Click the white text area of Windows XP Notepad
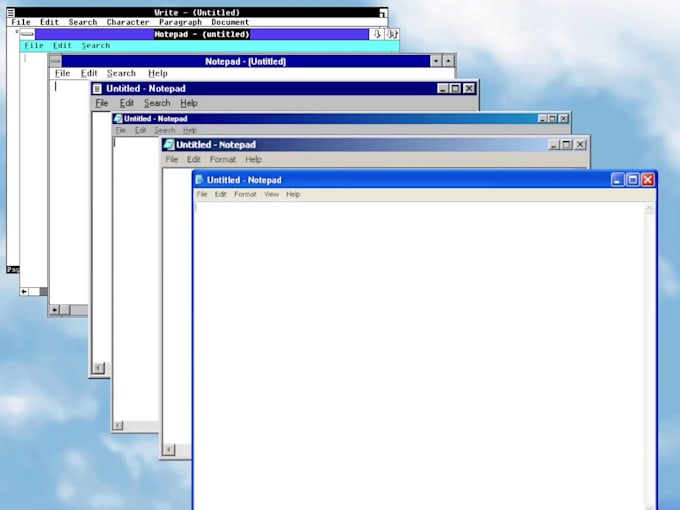 pyautogui.click(x=420, y=356)
